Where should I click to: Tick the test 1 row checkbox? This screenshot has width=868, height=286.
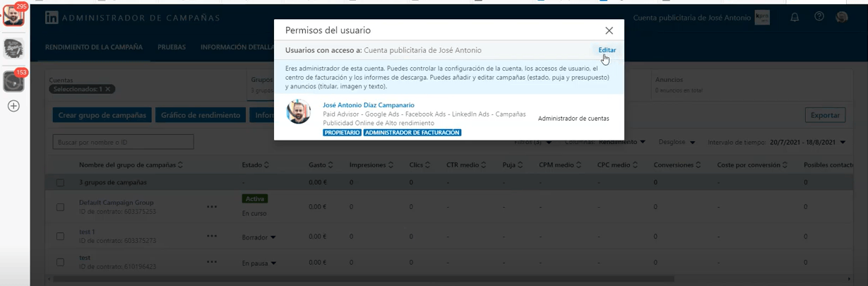(60, 237)
